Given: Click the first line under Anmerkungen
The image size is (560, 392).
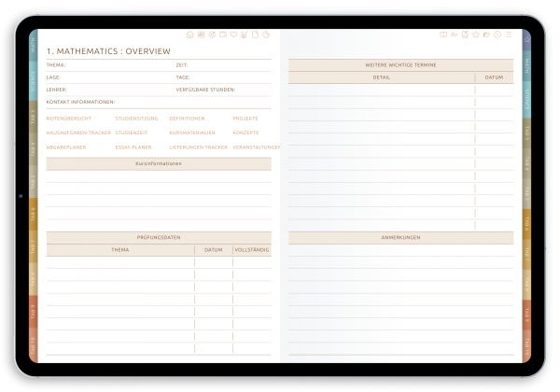Looking at the screenshot, I should pyautogui.click(x=400, y=249).
